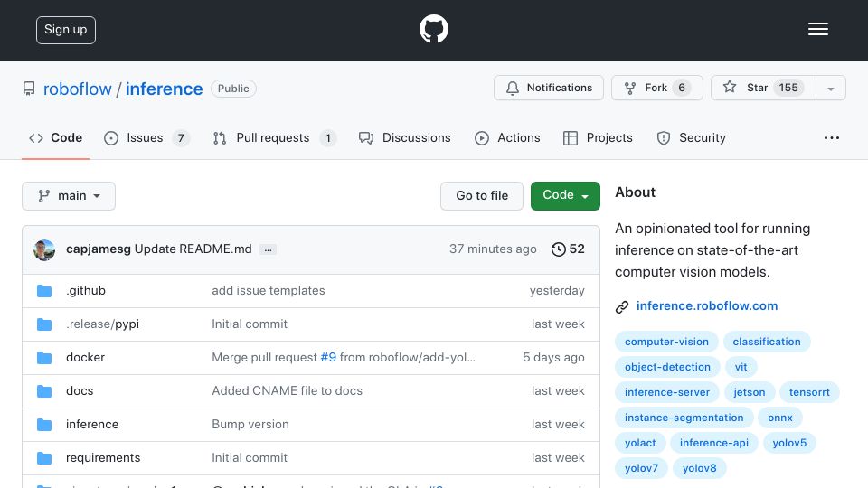Screen dimensions: 868x488
Task: Open the main branch selector dropdown
Action: [x=69, y=196]
